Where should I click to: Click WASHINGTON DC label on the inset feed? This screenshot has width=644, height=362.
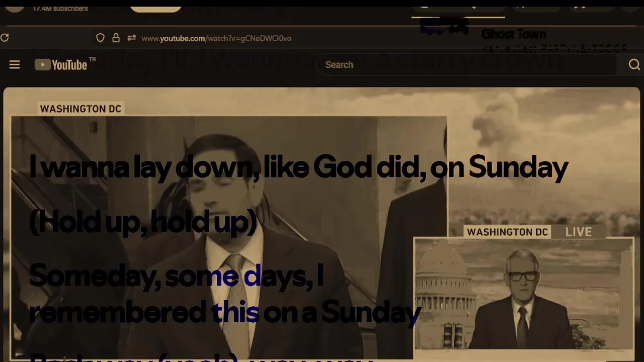pos(507,232)
